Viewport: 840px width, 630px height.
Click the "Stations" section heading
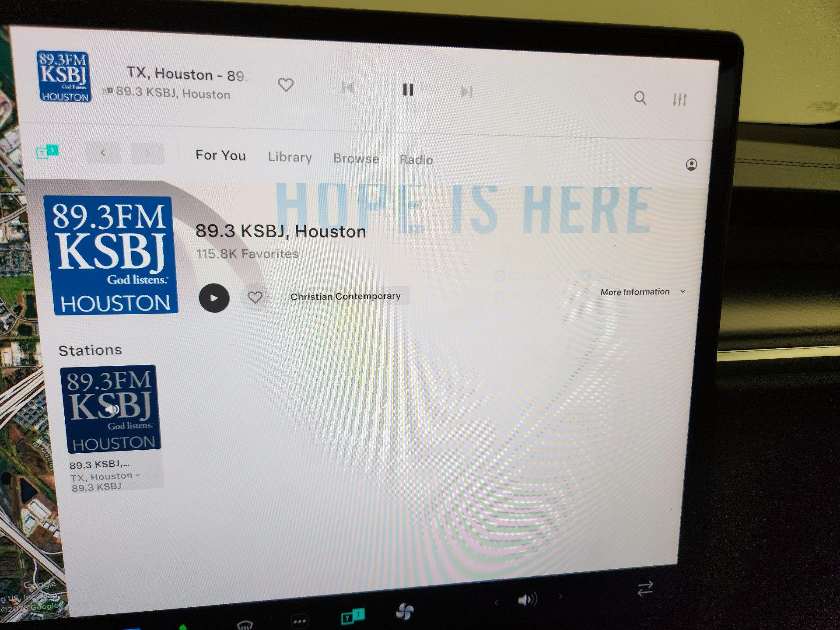click(90, 350)
